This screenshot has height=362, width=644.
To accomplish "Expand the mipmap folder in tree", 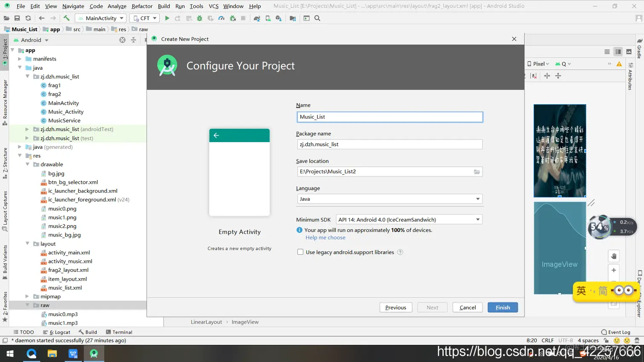I will click(x=27, y=296).
